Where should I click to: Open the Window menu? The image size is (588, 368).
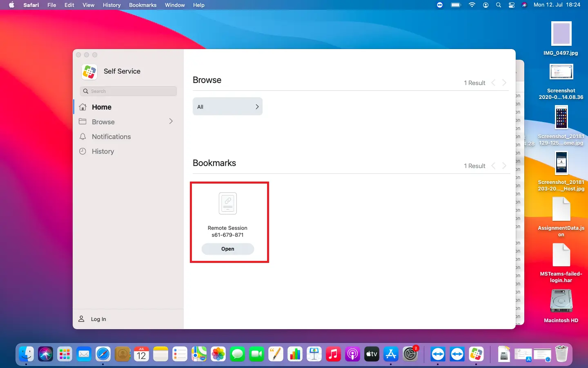tap(175, 5)
